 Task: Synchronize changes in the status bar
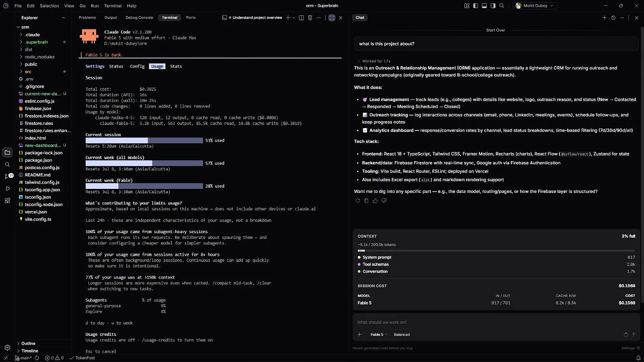tap(37, 358)
